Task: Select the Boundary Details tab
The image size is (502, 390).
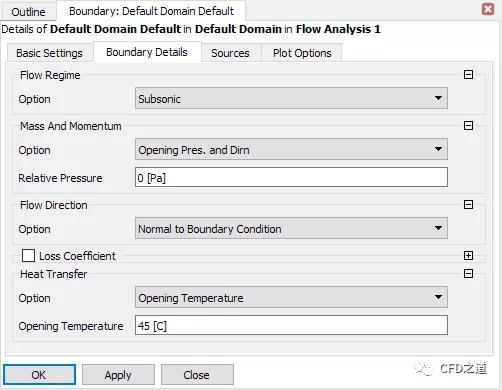Action: click(x=147, y=52)
